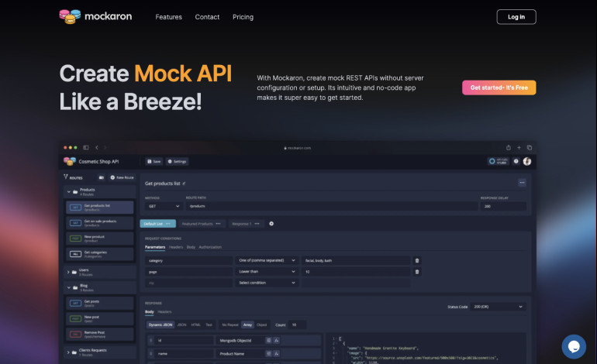The height and width of the screenshot is (364, 597).
Task: Click the browser share icon
Action: click(x=509, y=148)
